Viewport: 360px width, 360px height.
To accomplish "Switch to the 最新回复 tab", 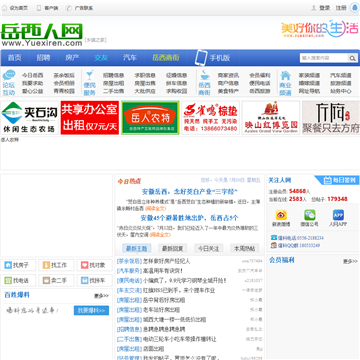I will tap(173, 248).
